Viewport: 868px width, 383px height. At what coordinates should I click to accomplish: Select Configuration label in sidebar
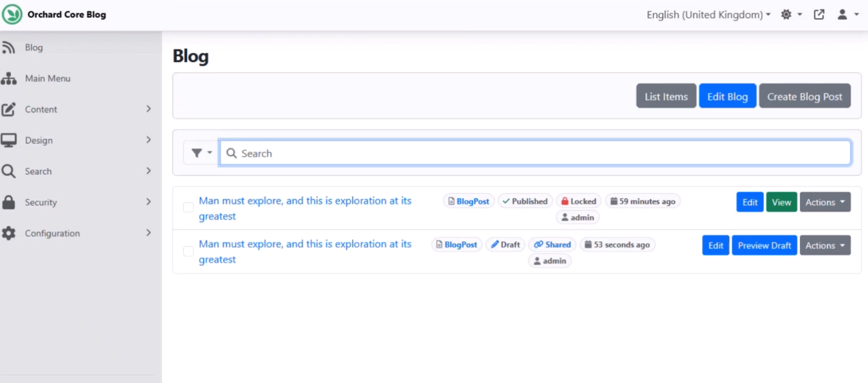click(52, 233)
